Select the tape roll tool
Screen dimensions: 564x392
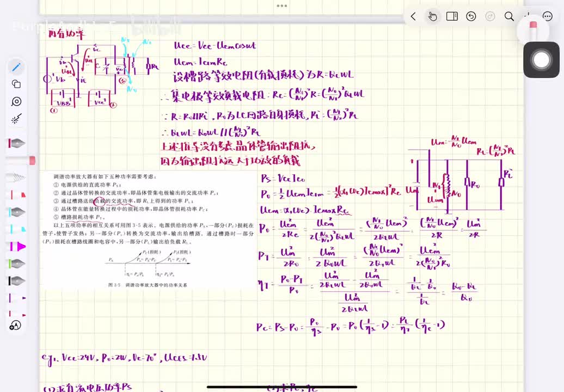click(x=16, y=101)
